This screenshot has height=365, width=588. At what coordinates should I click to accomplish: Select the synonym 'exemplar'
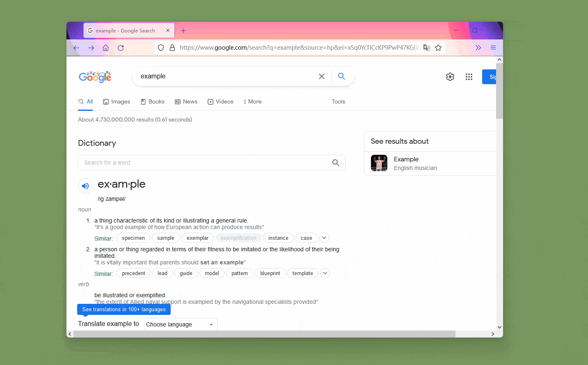[197, 238]
